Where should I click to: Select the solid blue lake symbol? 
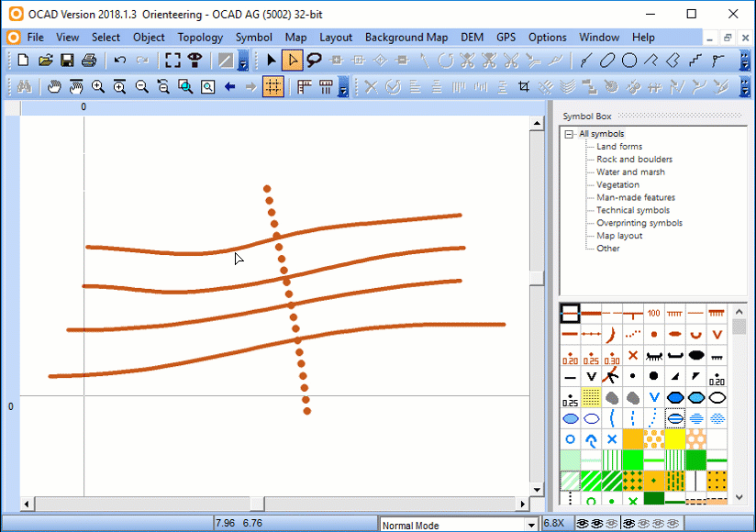[x=675, y=397]
